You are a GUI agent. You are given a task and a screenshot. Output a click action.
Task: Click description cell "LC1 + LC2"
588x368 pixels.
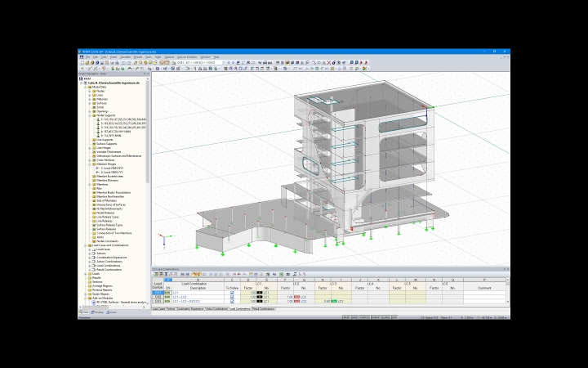point(198,297)
